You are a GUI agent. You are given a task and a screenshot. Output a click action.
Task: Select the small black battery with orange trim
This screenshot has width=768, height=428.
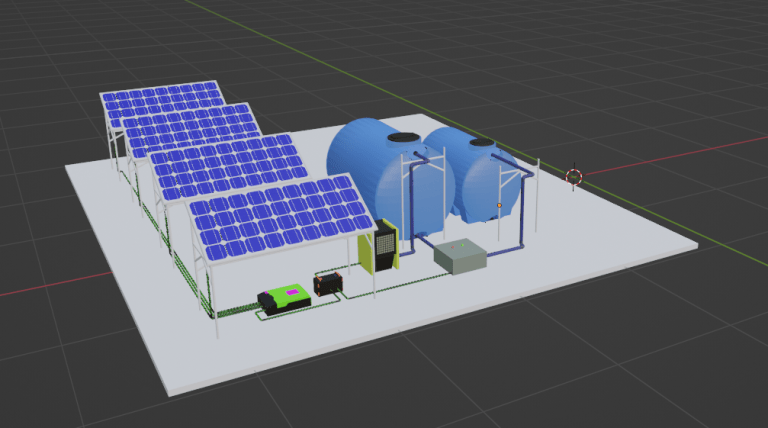[329, 284]
